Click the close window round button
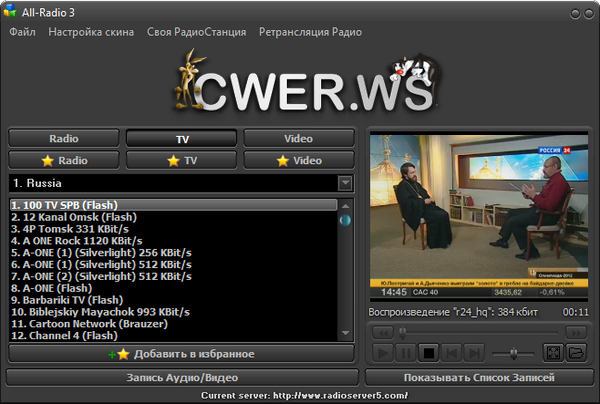 [589, 14]
